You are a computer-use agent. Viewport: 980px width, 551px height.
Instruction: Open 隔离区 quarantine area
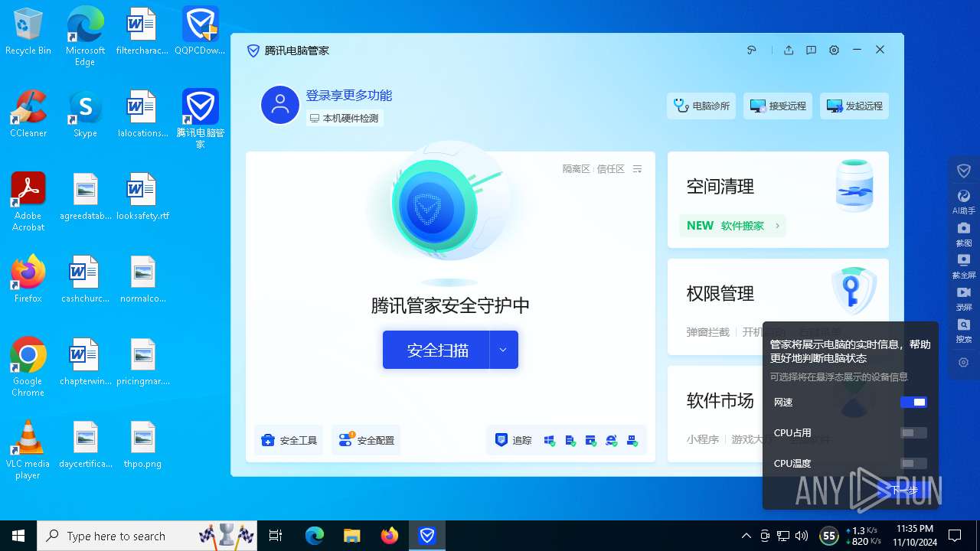click(x=576, y=169)
